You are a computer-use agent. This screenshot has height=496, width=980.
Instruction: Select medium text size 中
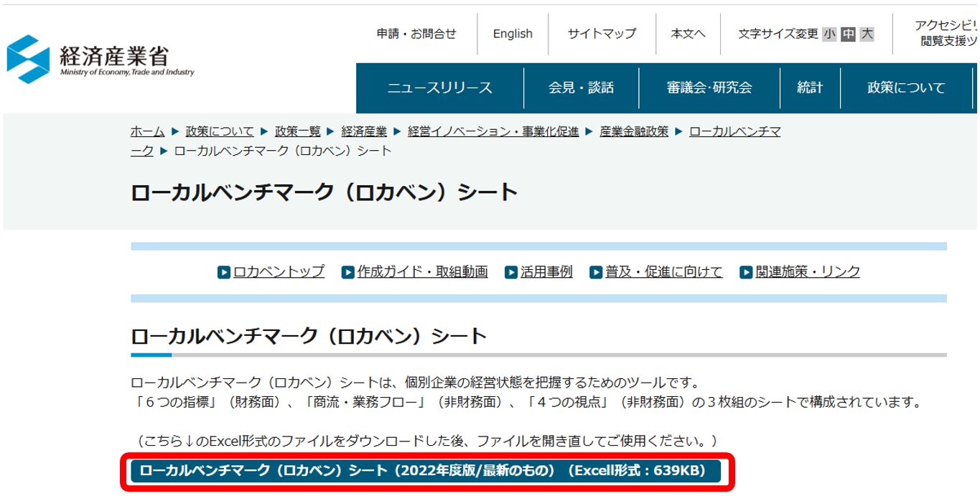point(848,34)
